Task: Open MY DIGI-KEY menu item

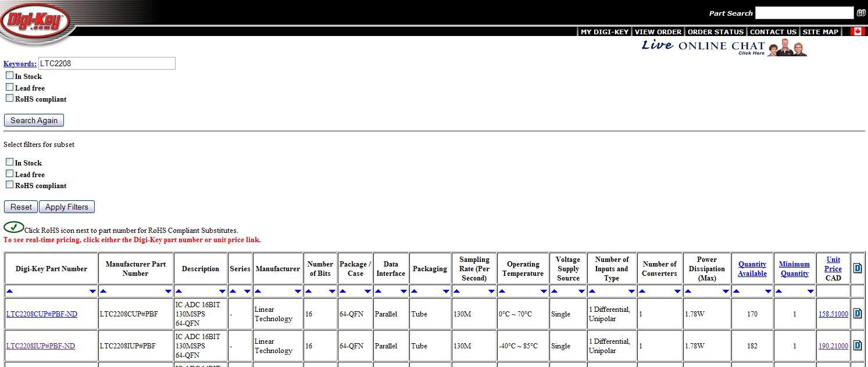Action: pyautogui.click(x=604, y=32)
